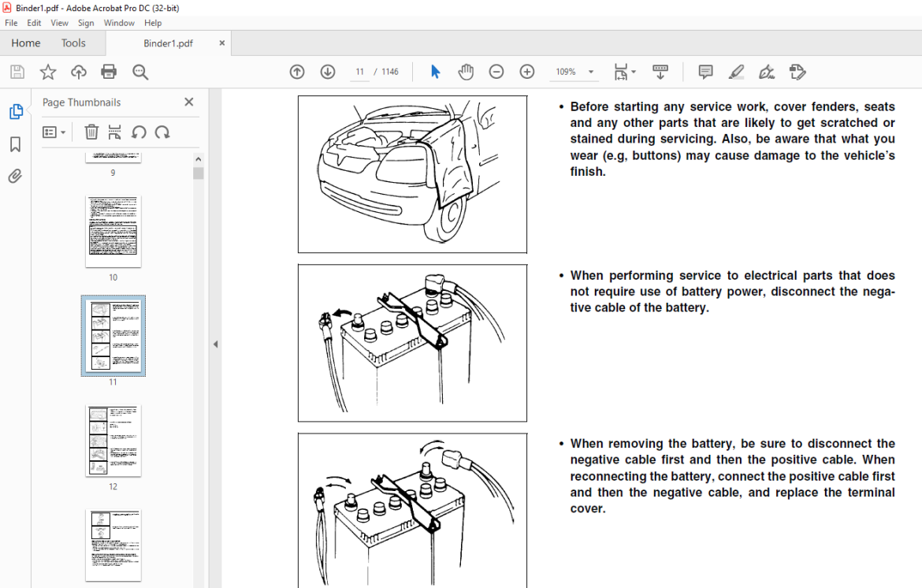Click the read mode keyboard icon
The height and width of the screenshot is (588, 922).
(x=660, y=72)
